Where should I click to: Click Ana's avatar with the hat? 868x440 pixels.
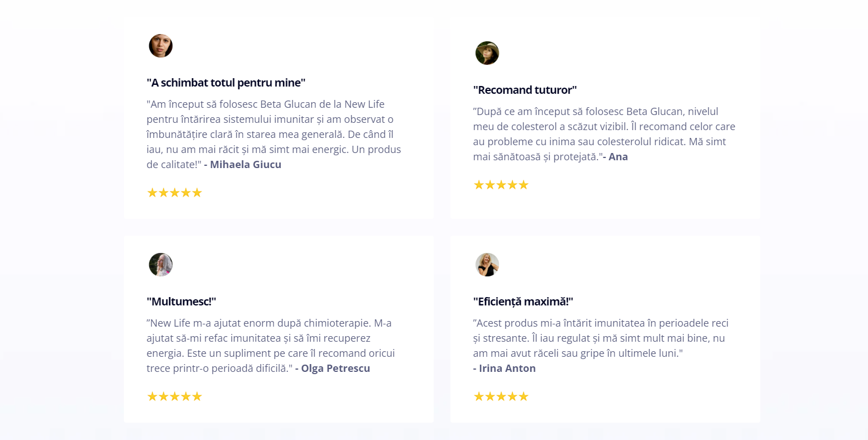pos(487,53)
